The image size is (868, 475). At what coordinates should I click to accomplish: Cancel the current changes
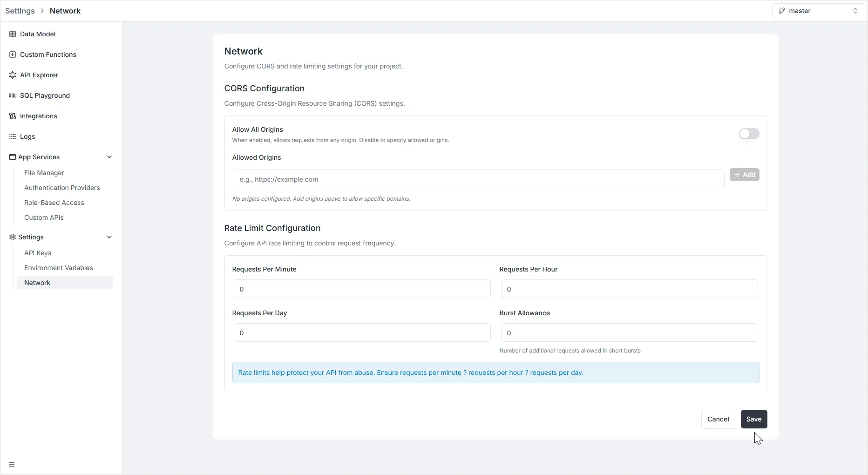click(x=718, y=419)
